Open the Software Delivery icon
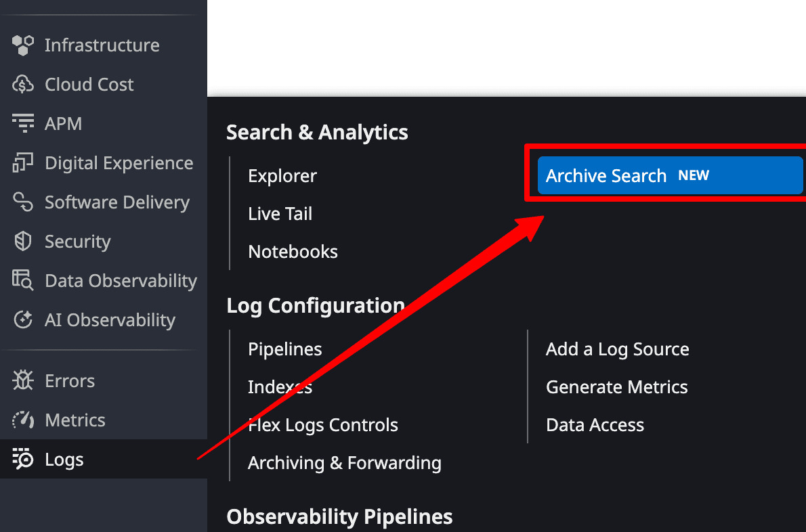806x532 pixels. (22, 202)
